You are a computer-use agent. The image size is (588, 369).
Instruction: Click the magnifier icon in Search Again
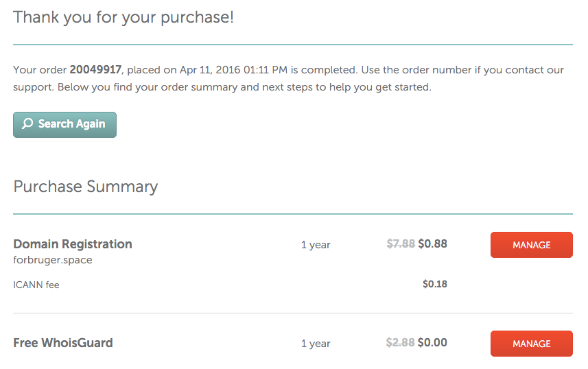[x=27, y=123]
